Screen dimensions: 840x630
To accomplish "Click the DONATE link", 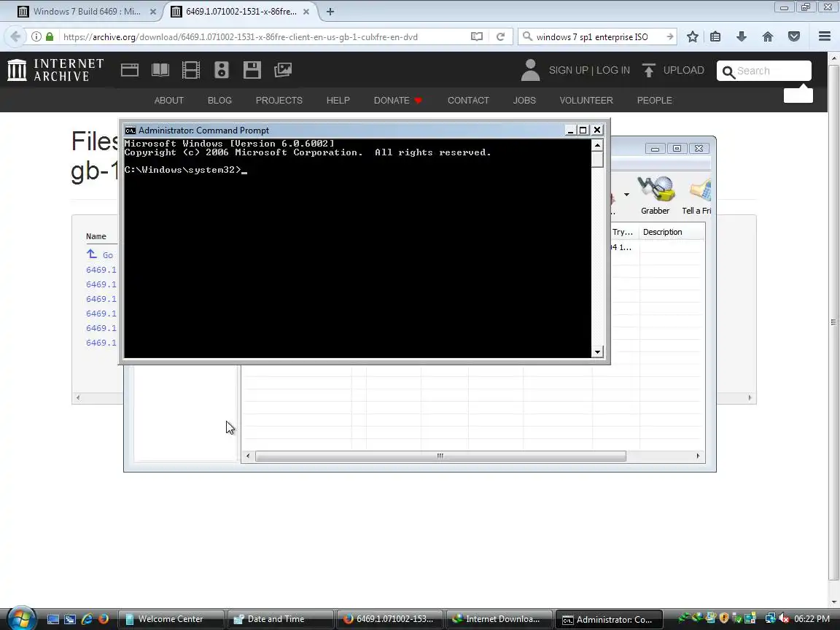I will pyautogui.click(x=398, y=100).
